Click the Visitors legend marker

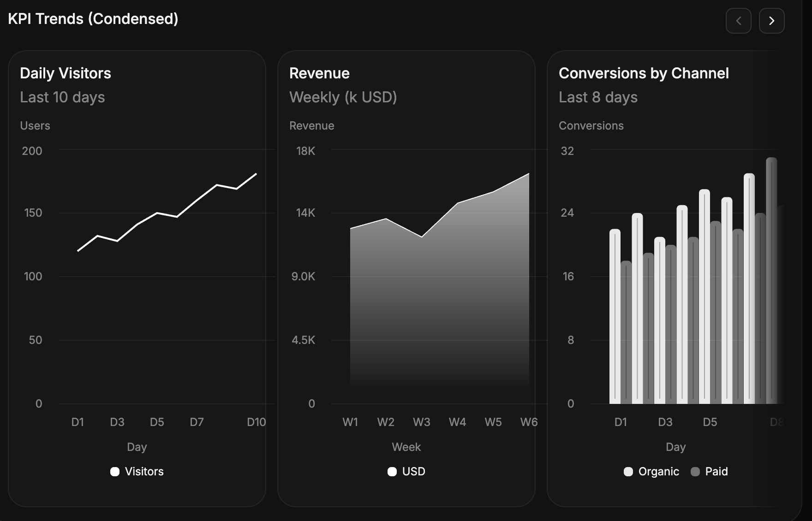tap(115, 471)
